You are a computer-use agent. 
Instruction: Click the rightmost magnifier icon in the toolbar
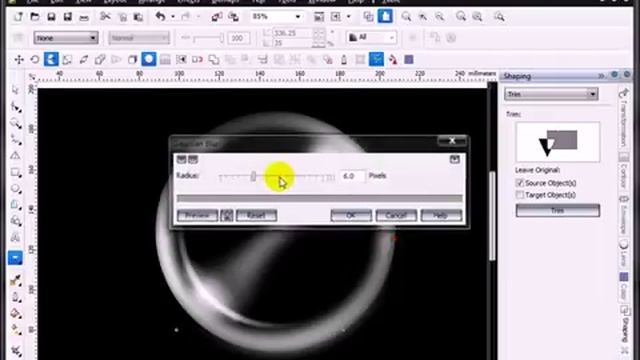(499, 17)
